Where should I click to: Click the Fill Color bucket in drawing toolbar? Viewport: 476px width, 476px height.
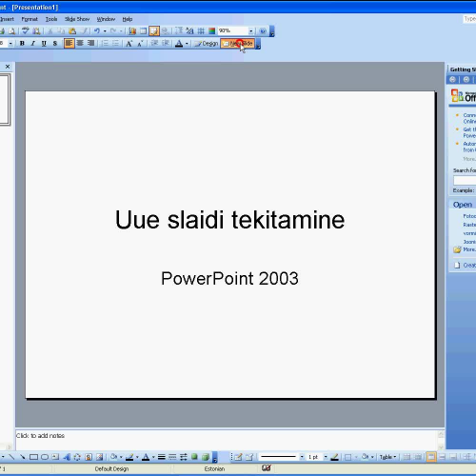point(113,457)
